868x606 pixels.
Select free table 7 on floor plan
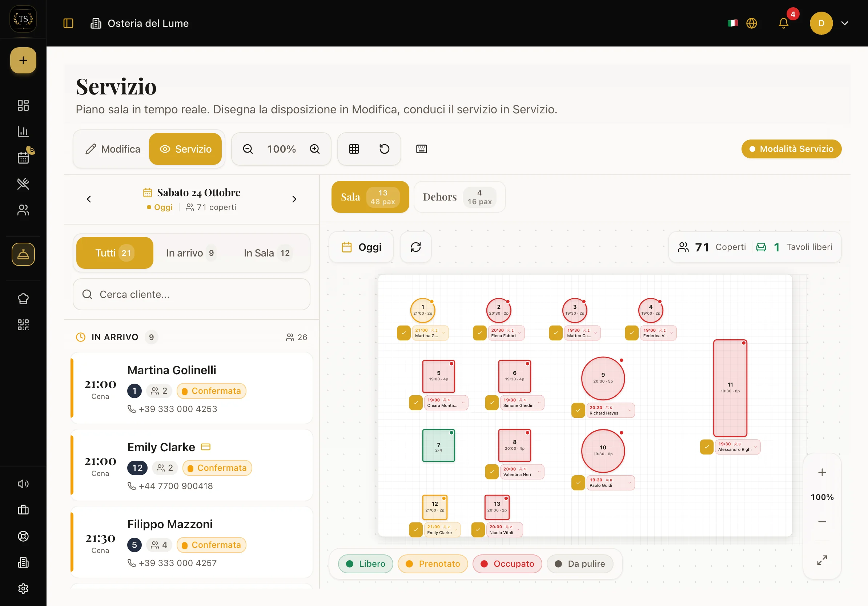point(438,446)
